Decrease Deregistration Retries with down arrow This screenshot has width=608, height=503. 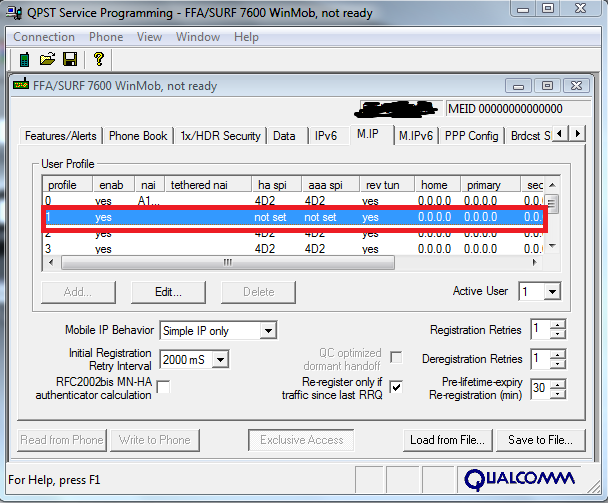coord(558,363)
